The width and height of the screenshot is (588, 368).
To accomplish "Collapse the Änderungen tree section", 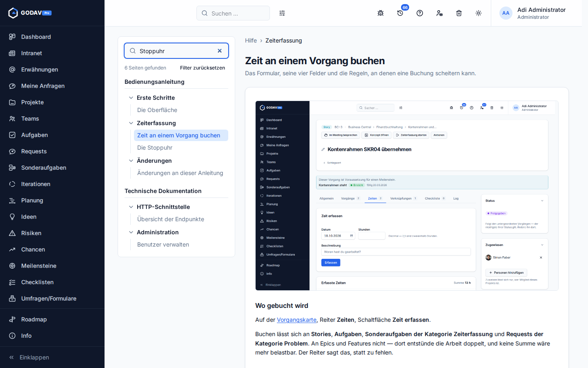I will click(x=131, y=161).
